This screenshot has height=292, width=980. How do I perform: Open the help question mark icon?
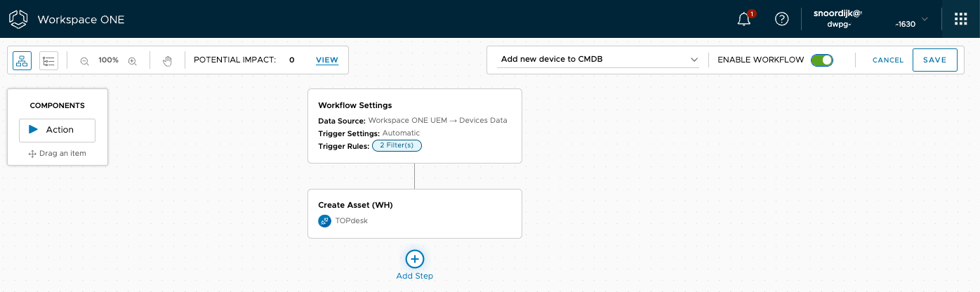coord(781,20)
